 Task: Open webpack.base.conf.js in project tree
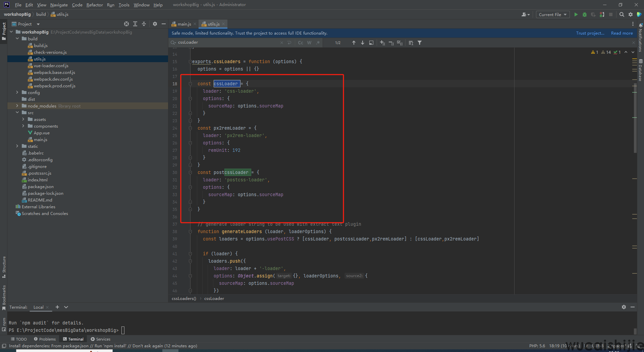(54, 72)
